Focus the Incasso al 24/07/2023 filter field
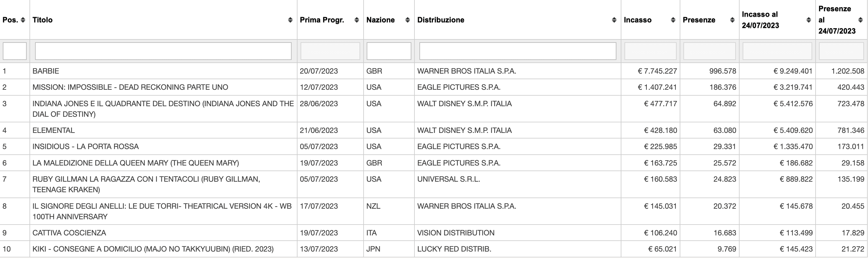Viewport: 868px width, 259px height. 777,51
